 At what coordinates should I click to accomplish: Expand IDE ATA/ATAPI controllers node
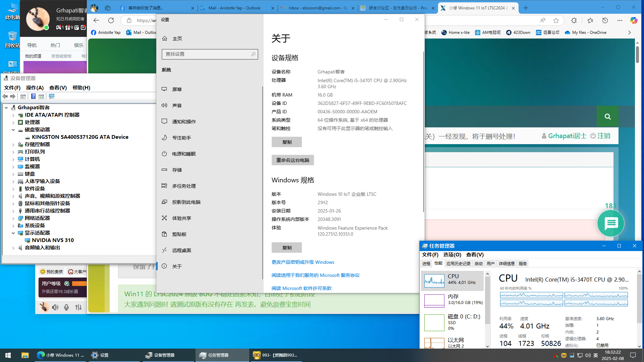[13, 115]
